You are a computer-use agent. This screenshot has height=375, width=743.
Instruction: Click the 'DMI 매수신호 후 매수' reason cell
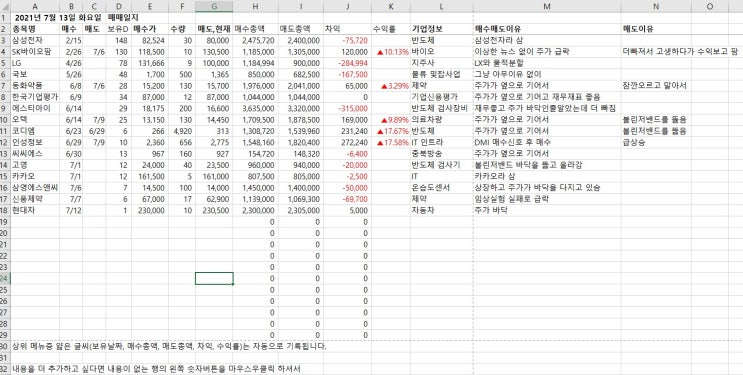[x=547, y=142]
